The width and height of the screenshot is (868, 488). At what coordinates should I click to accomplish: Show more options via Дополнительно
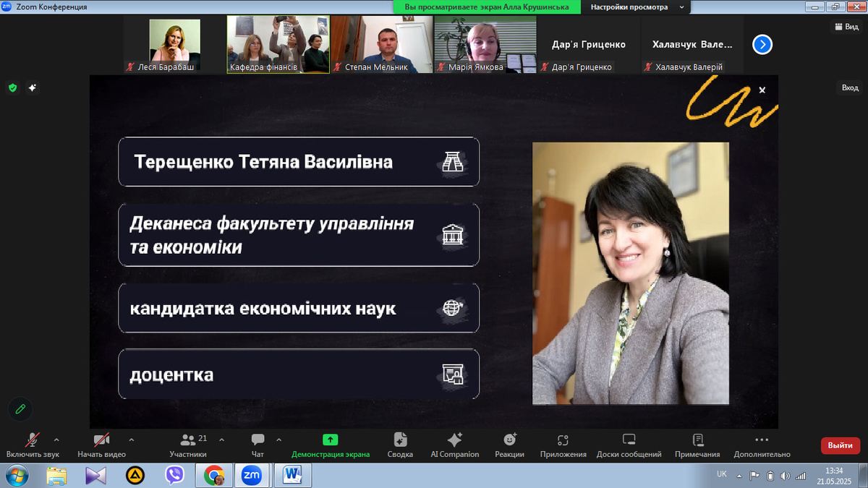point(762,445)
